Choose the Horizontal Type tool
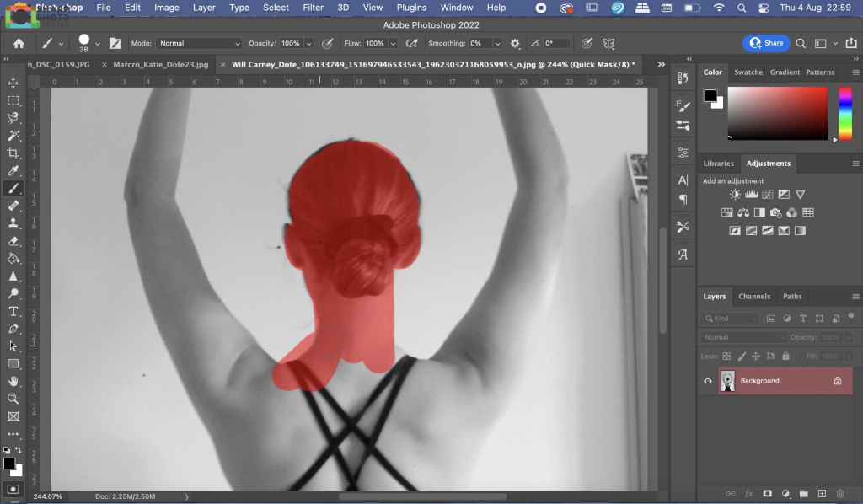The width and height of the screenshot is (863, 504). tap(13, 311)
